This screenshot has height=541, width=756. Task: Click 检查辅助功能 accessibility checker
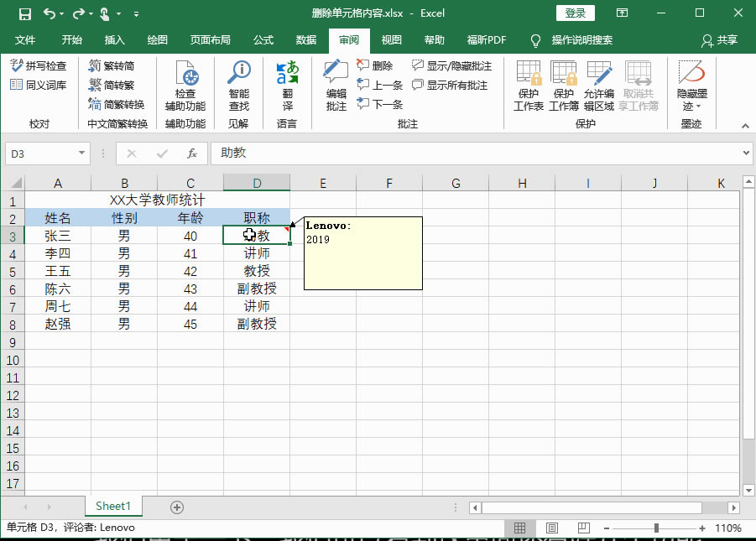[184, 84]
